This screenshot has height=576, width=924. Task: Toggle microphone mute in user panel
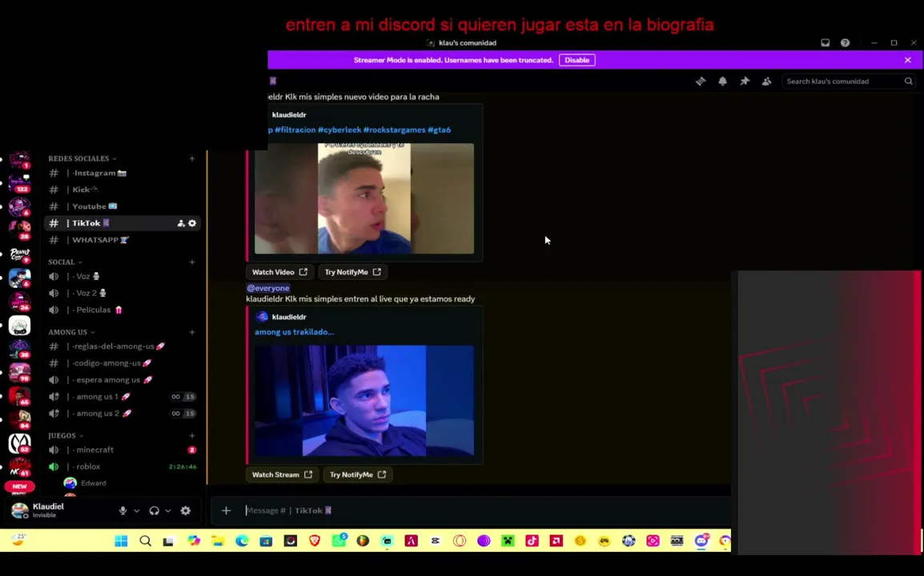point(123,510)
